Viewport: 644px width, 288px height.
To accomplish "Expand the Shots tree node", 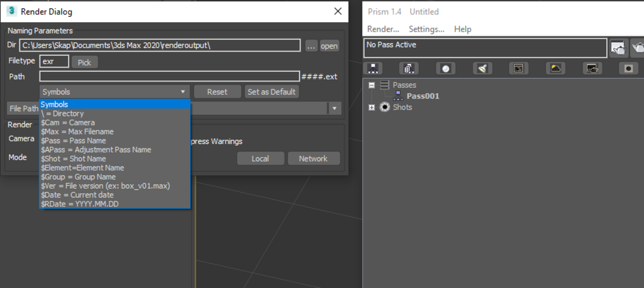I will [372, 107].
